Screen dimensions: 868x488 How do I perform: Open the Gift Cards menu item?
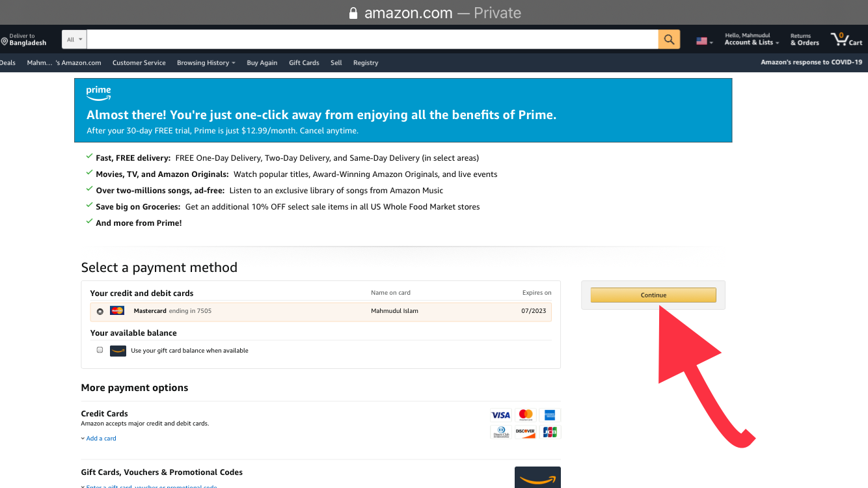click(304, 62)
